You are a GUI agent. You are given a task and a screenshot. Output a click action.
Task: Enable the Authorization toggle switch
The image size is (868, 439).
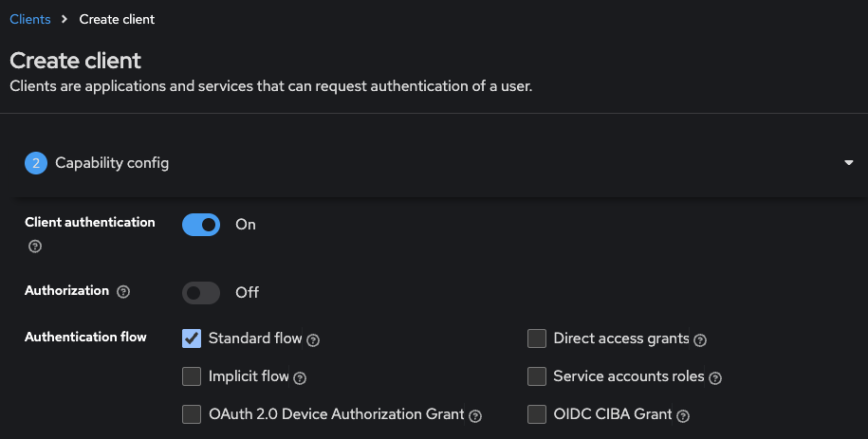click(201, 292)
